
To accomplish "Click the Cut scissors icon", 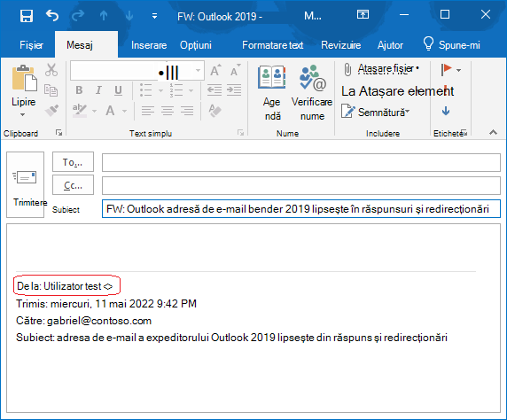I will click(51, 70).
